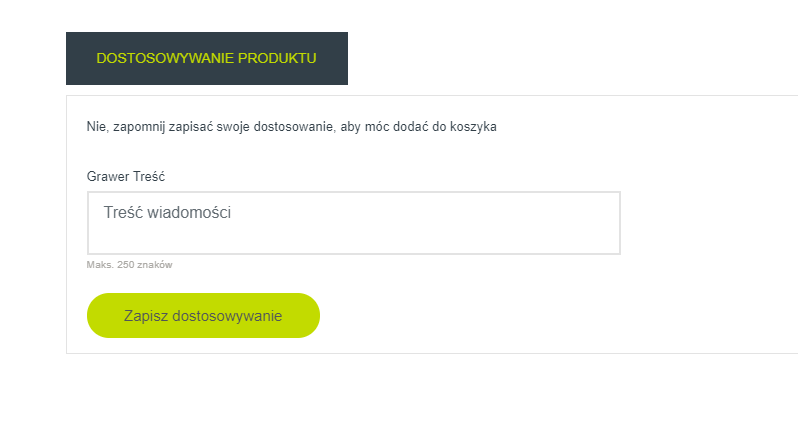Open the DOSTOSOWYWANIE PRODUKTU tab
The width and height of the screenshot is (798, 422).
point(207,59)
